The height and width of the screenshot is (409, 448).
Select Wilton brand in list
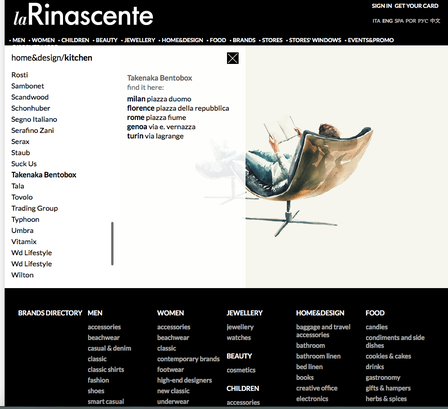pos(23,275)
